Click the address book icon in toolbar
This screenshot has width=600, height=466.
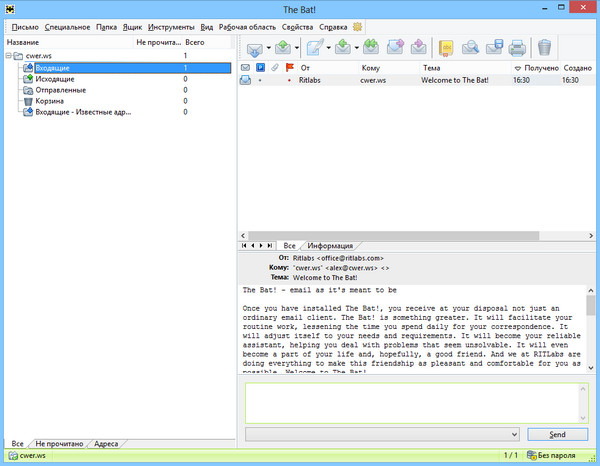pos(445,47)
